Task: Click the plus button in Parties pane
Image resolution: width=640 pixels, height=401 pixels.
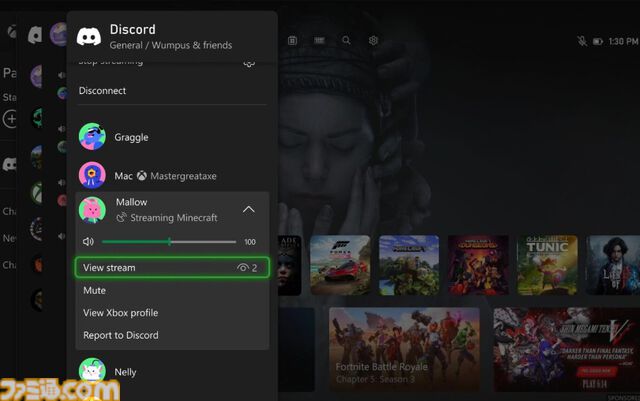Action: [x=10, y=119]
